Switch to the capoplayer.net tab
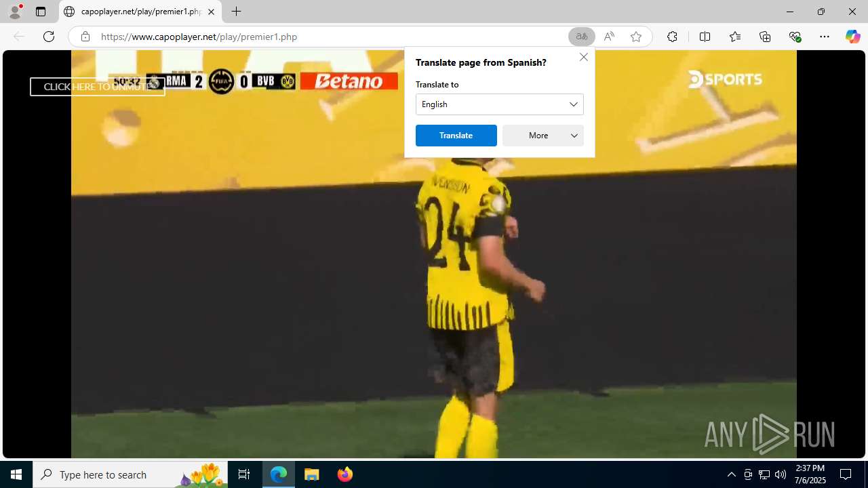 click(x=140, y=12)
